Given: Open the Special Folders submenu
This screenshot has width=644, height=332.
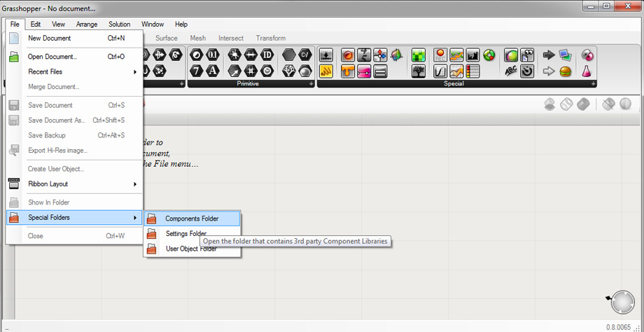Looking at the screenshot, I should (x=74, y=218).
